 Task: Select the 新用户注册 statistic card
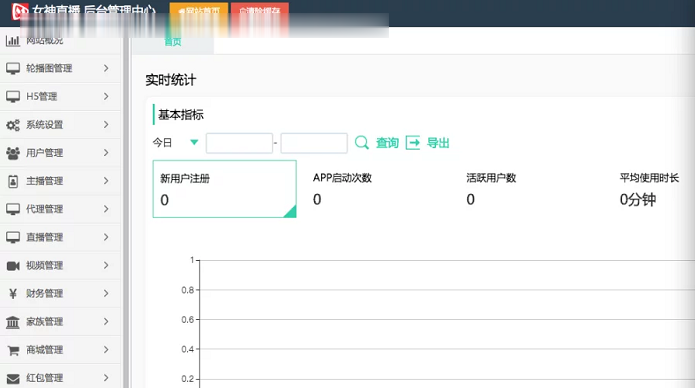coord(224,189)
